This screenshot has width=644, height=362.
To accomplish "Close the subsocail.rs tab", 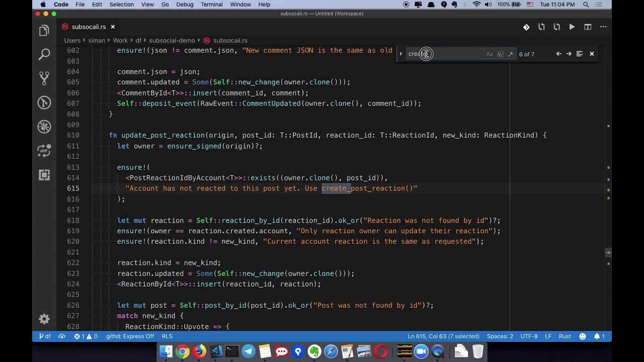I will click(x=113, y=27).
